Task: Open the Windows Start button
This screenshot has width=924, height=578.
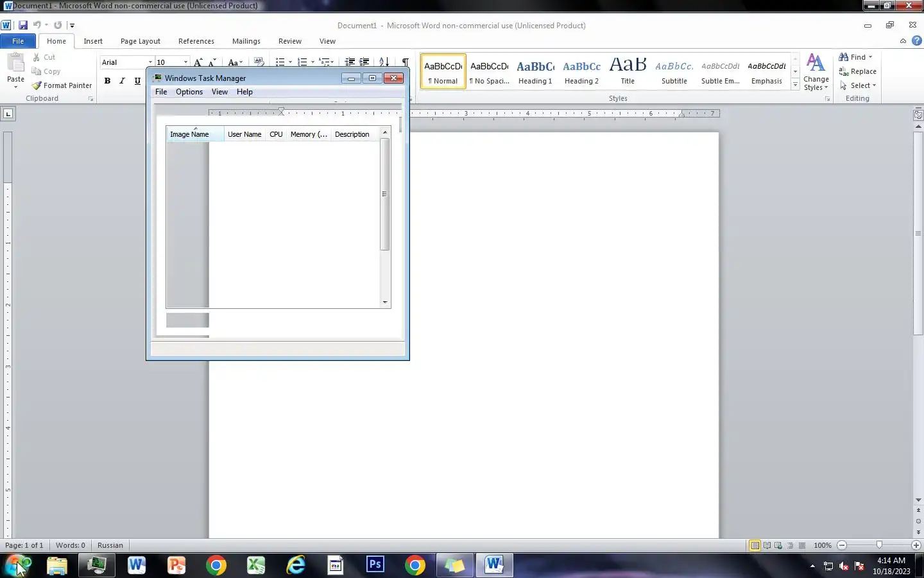Action: tap(18, 565)
